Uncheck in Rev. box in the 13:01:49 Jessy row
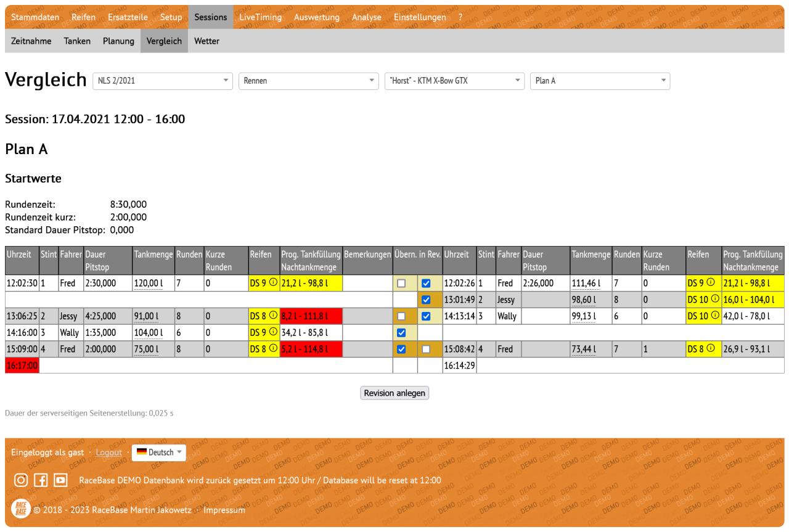 pos(426,300)
